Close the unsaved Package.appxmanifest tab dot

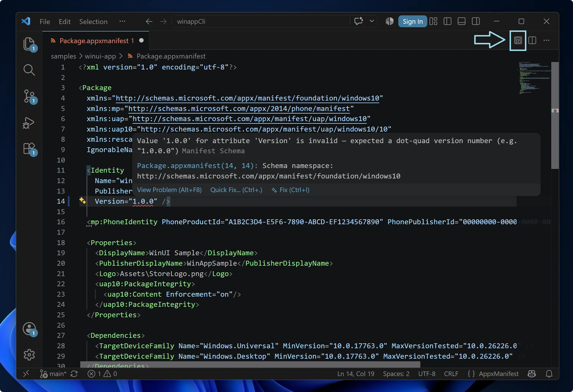click(141, 41)
